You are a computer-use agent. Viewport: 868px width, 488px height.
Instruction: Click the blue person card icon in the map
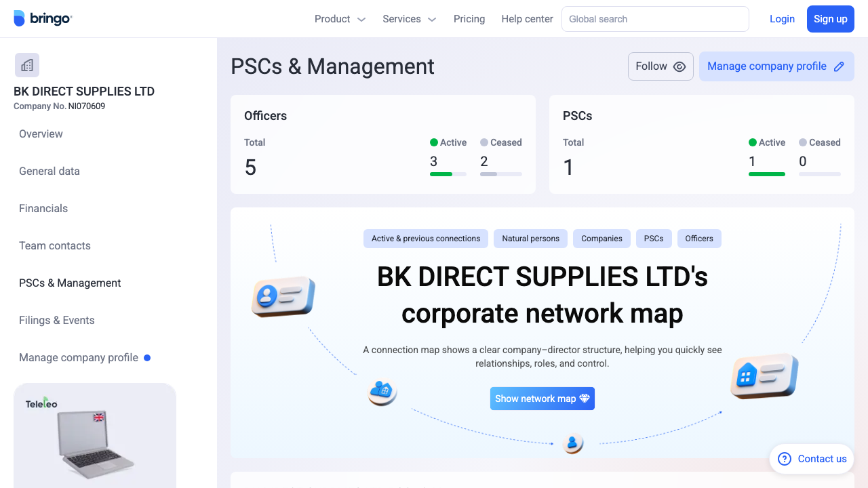pyautogui.click(x=282, y=296)
